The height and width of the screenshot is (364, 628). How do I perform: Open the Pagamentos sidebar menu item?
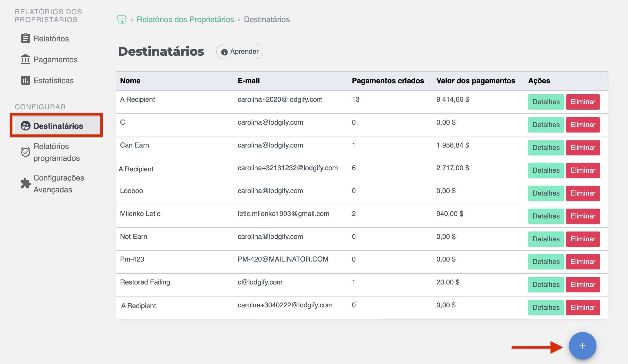tap(55, 60)
